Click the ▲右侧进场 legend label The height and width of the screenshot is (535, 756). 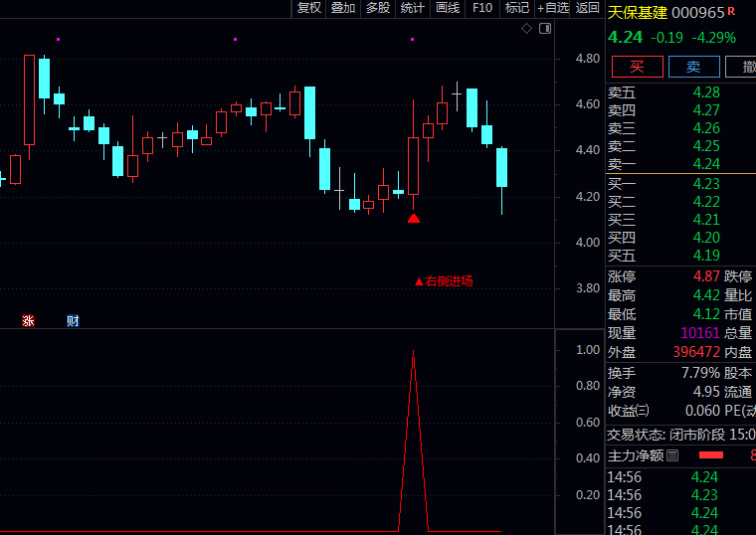pos(444,281)
